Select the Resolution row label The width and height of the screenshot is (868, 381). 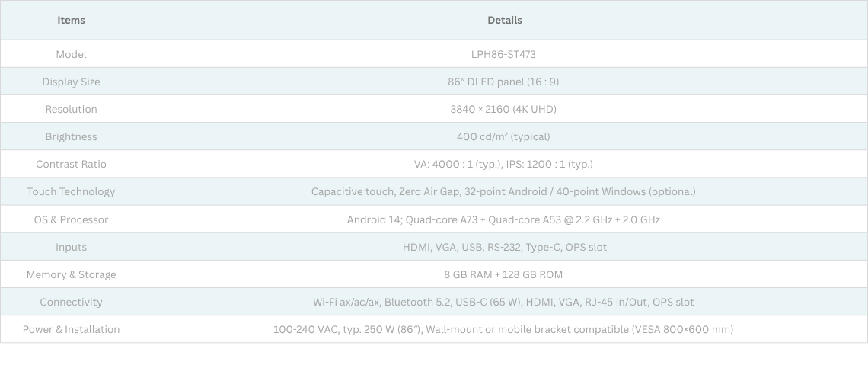tap(71, 109)
